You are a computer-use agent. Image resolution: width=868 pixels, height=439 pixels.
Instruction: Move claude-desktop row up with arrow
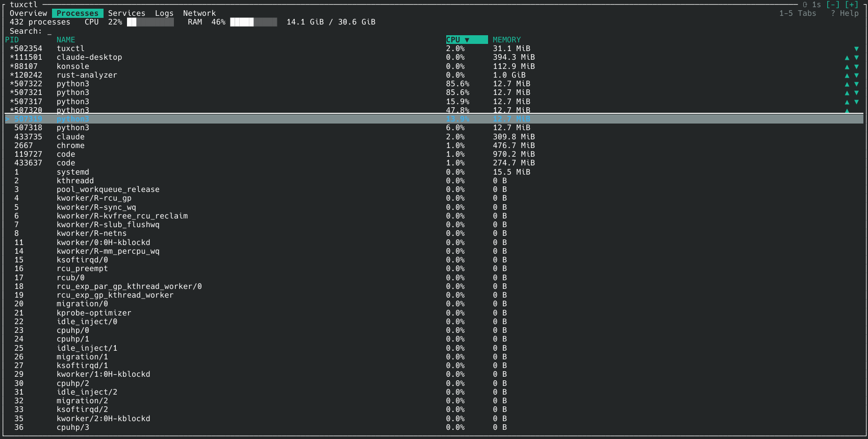pos(847,58)
